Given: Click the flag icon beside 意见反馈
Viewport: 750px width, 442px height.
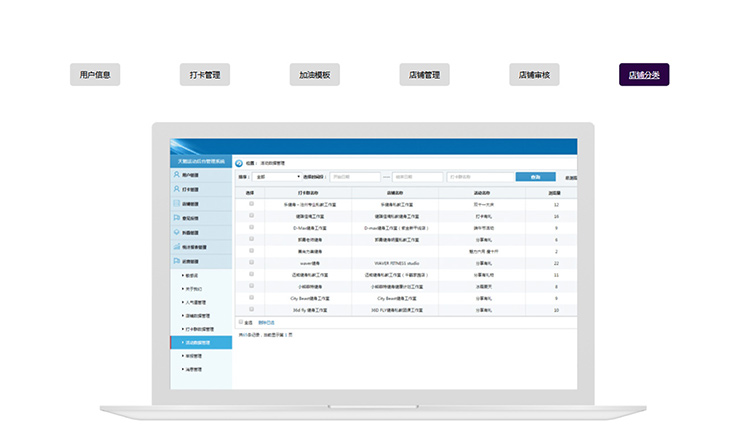Looking at the screenshot, I should click(176, 218).
